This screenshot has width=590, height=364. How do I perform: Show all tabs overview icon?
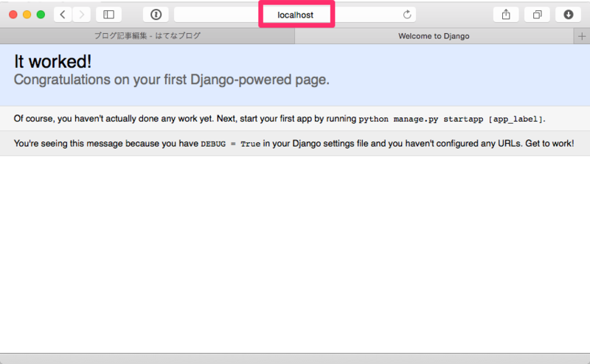[x=538, y=15]
